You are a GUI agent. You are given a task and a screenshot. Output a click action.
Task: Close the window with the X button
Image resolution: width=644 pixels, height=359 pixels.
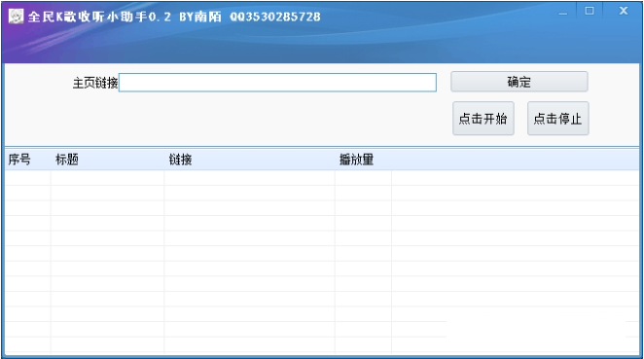(x=624, y=11)
